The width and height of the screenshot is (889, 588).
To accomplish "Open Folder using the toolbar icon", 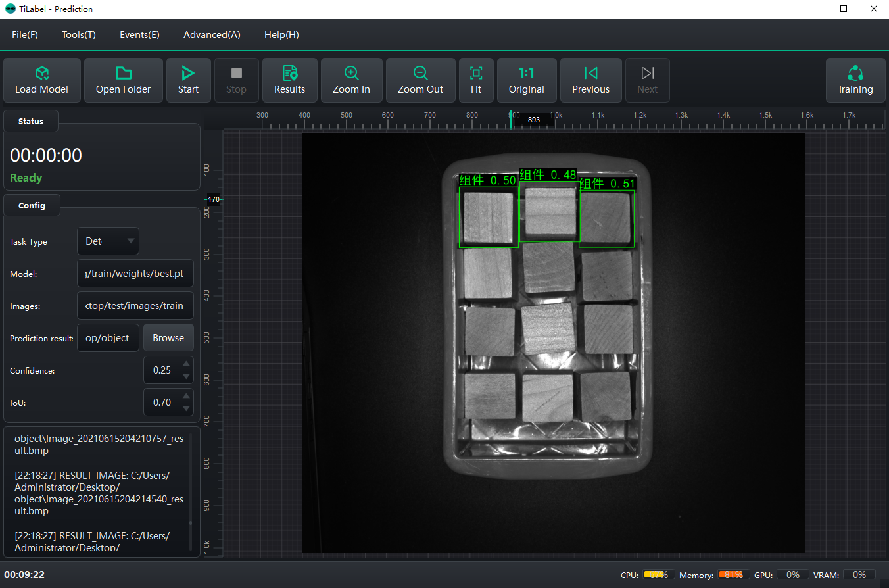I will pyautogui.click(x=123, y=80).
